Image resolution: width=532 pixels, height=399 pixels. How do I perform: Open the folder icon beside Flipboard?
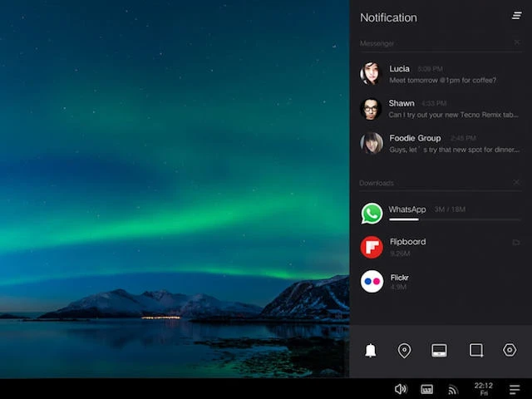pyautogui.click(x=516, y=243)
